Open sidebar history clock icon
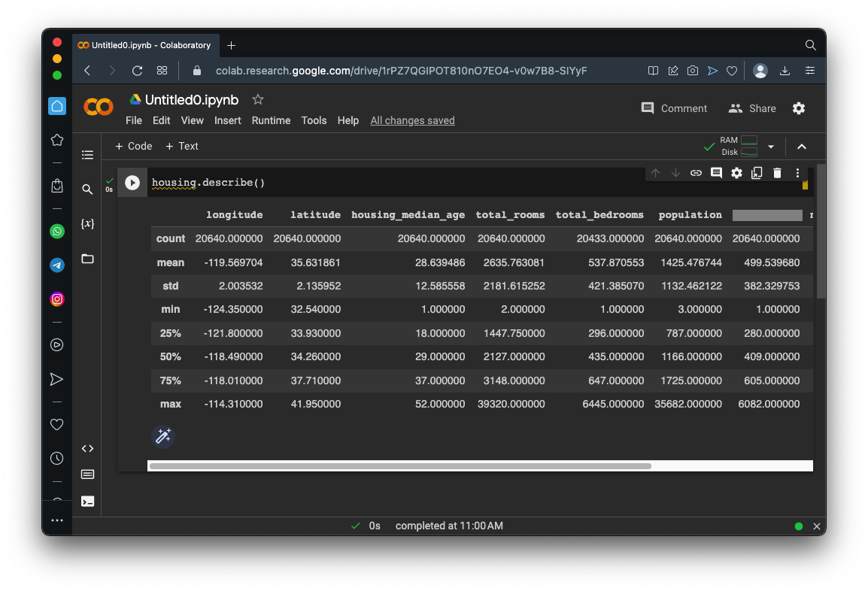 coord(57,458)
